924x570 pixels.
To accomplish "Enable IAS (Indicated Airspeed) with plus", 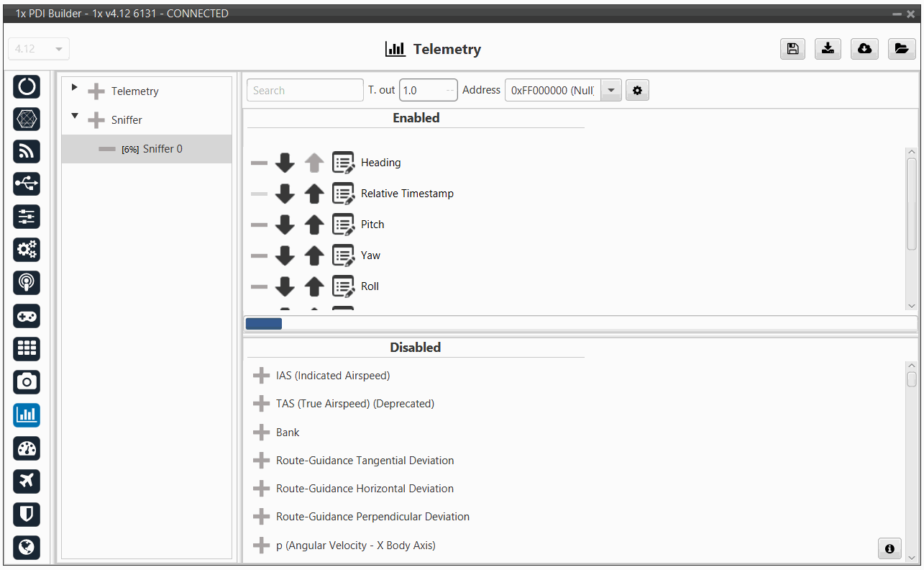I will click(x=261, y=376).
